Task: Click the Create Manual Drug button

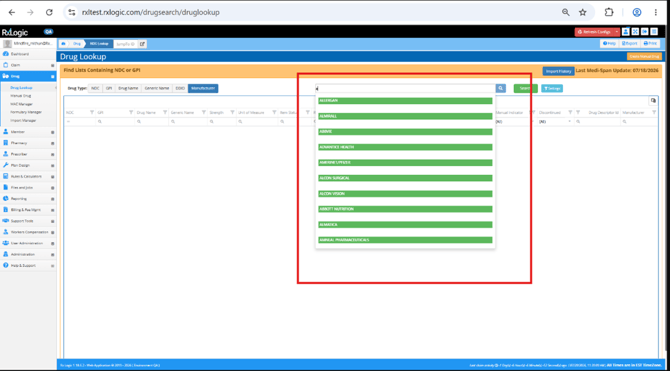Action: 644,56
